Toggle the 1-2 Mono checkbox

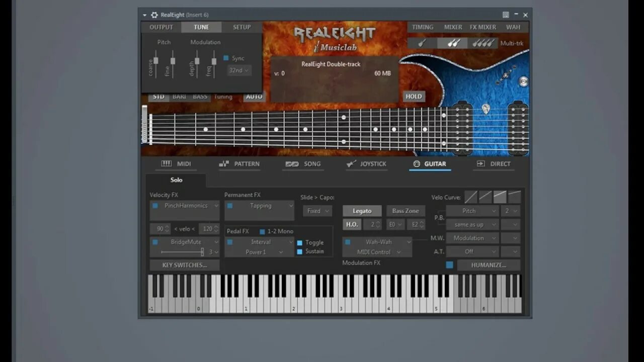tap(262, 232)
